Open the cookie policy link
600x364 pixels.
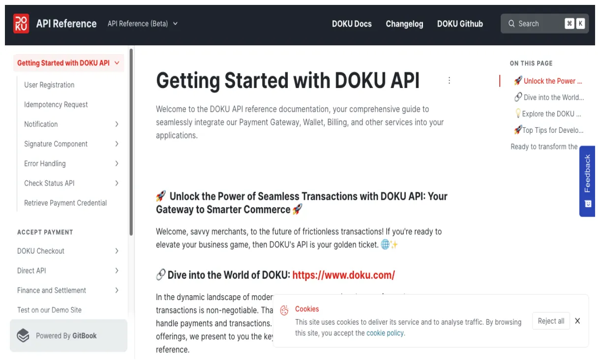pos(385,333)
